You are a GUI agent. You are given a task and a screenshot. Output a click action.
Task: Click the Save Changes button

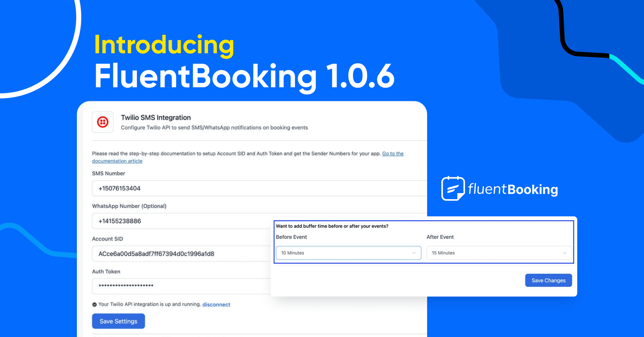tap(549, 280)
